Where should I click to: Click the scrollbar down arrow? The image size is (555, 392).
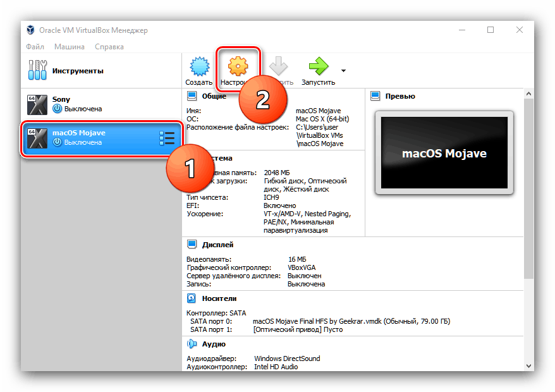(x=528, y=366)
